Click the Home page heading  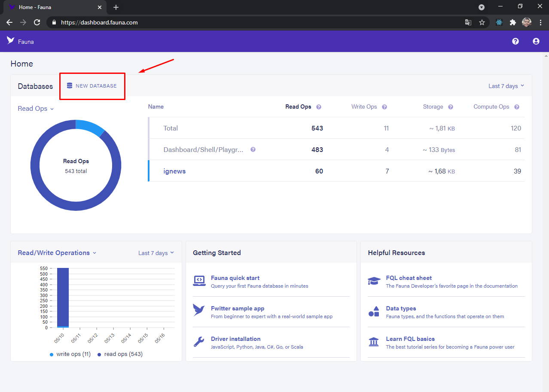(22, 64)
